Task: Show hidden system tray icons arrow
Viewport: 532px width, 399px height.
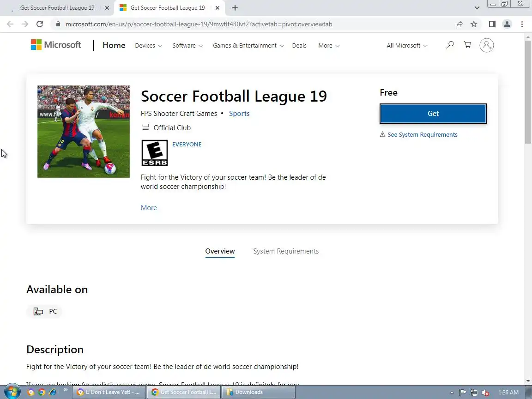Action: coord(452,393)
